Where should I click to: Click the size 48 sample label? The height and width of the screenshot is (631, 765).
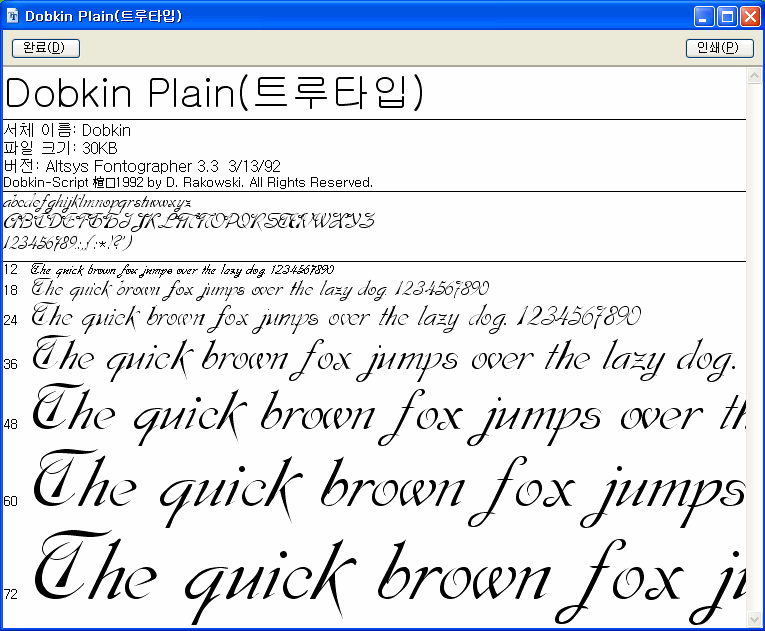coord(10,424)
